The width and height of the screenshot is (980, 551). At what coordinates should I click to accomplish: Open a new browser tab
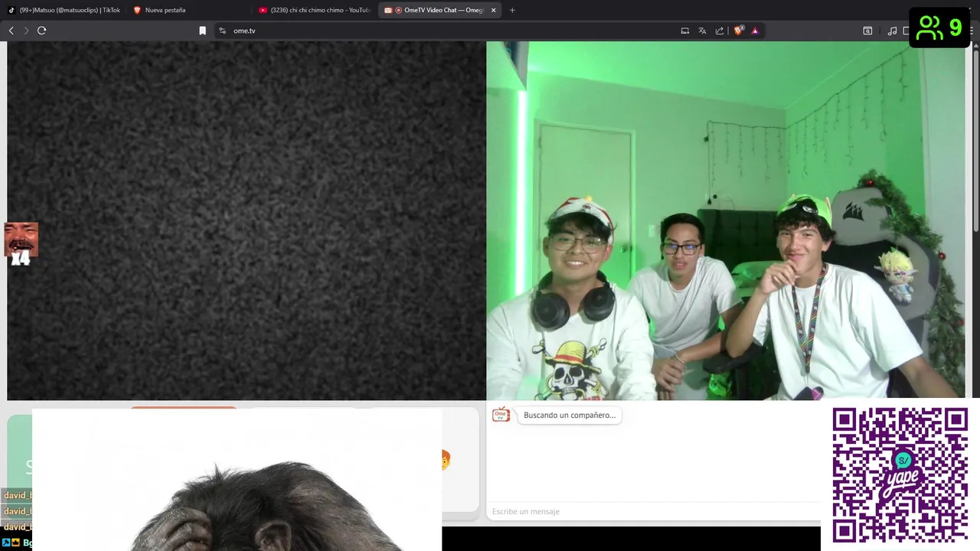[512, 10]
